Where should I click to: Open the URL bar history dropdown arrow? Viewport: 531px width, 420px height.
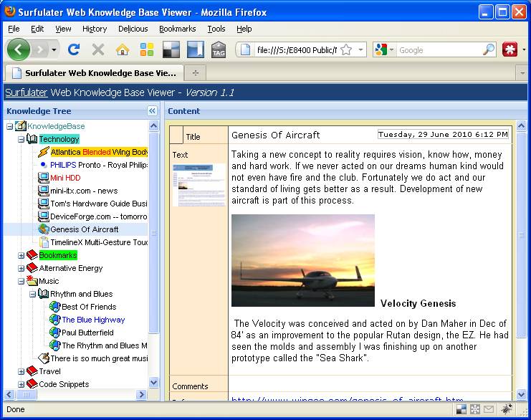point(360,50)
